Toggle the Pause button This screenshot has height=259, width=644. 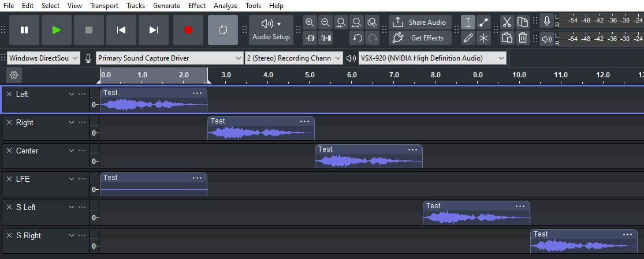(x=24, y=30)
